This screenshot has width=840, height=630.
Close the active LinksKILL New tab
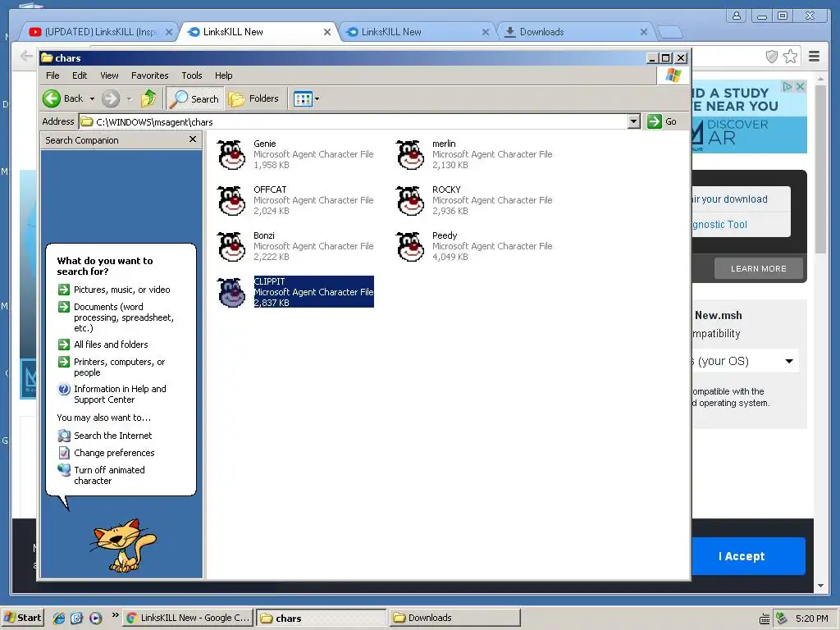click(x=326, y=32)
